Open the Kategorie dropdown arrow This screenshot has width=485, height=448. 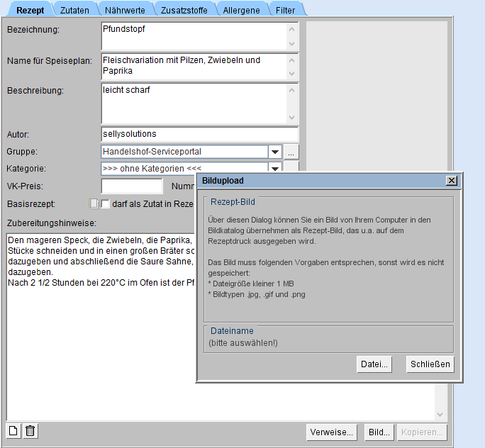pyautogui.click(x=274, y=168)
